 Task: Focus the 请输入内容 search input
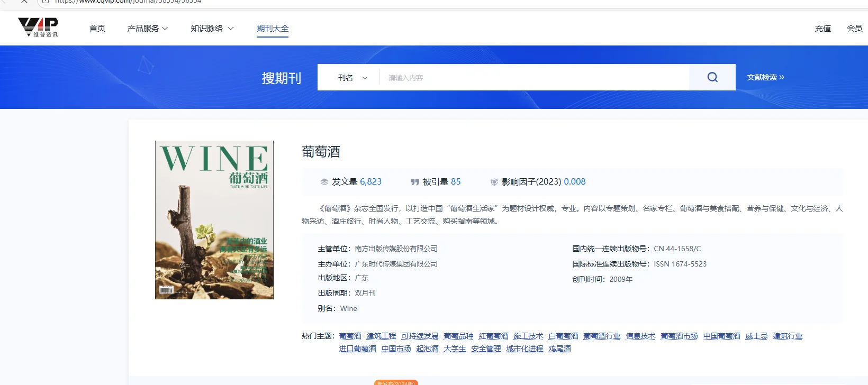[x=535, y=78]
